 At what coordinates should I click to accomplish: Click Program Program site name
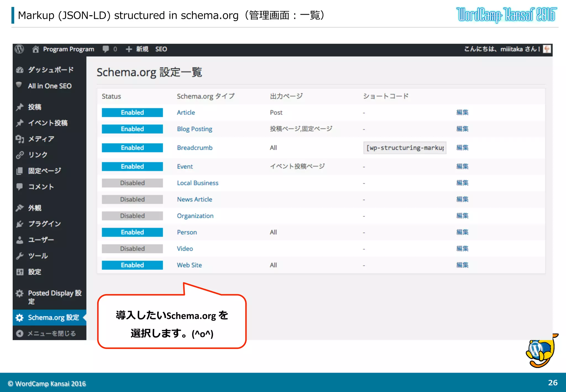[69, 49]
